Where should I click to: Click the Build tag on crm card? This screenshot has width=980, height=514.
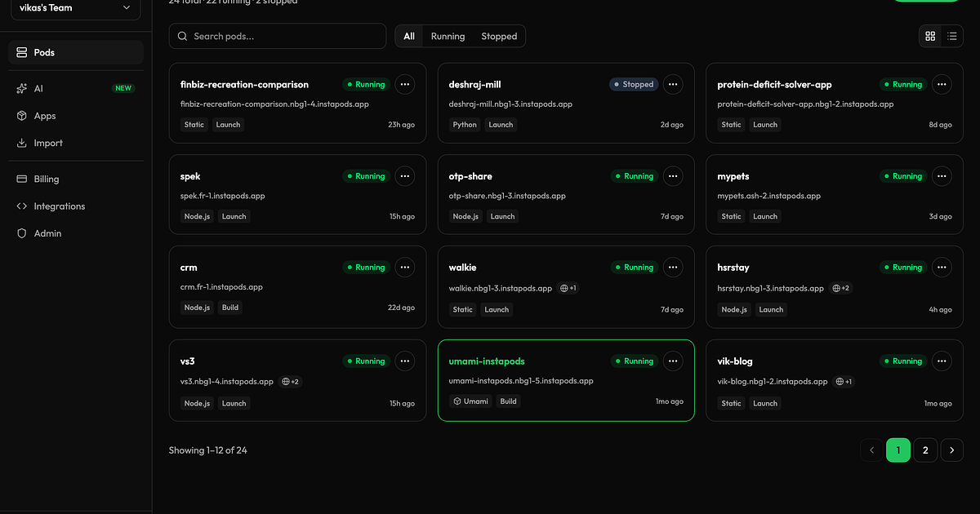click(230, 308)
